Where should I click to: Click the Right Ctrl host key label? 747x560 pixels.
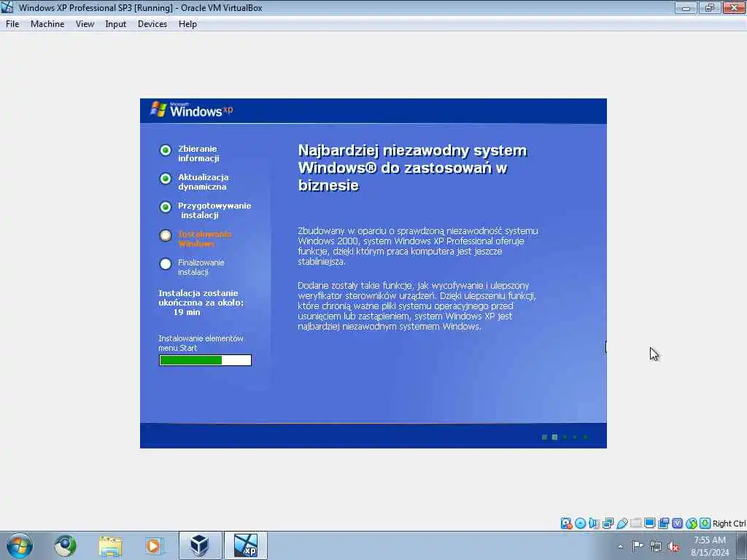pos(729,524)
